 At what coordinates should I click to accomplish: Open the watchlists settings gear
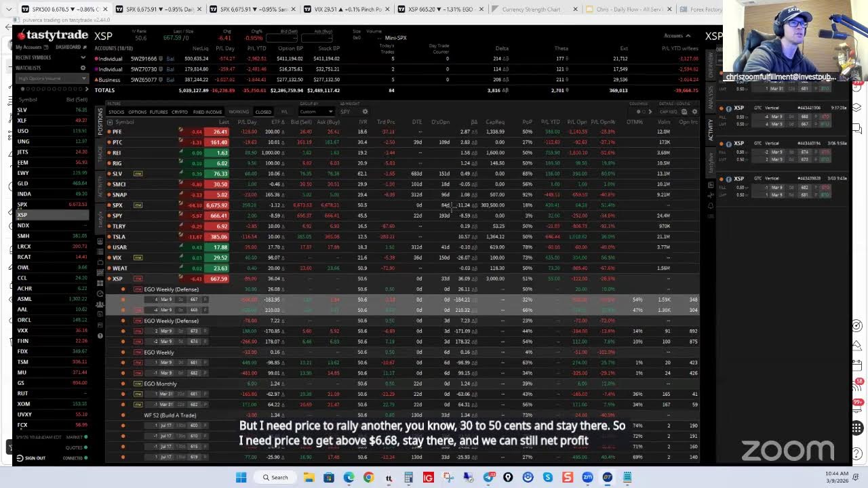pos(83,68)
